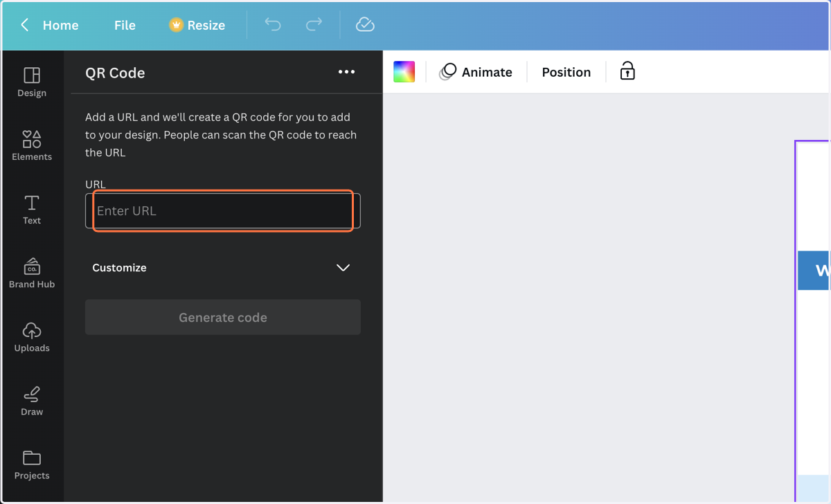
Task: Open the background color picker swatch
Action: tap(404, 72)
